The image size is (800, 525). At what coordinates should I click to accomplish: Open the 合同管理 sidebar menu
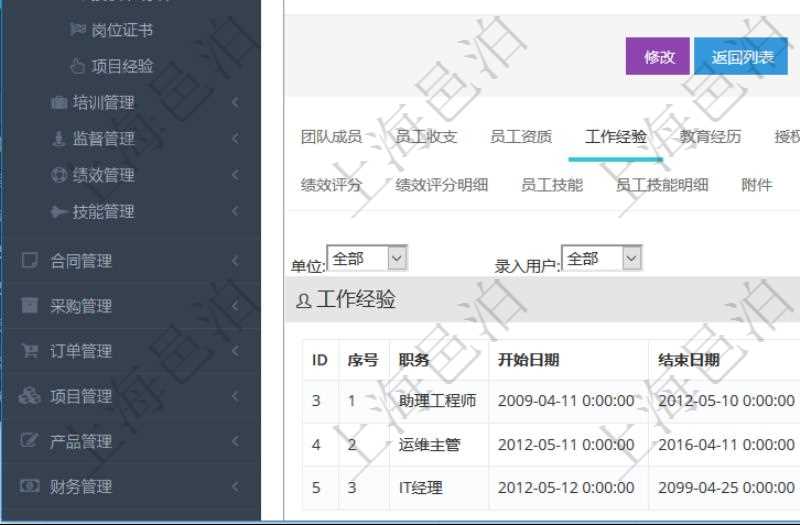coord(81,261)
